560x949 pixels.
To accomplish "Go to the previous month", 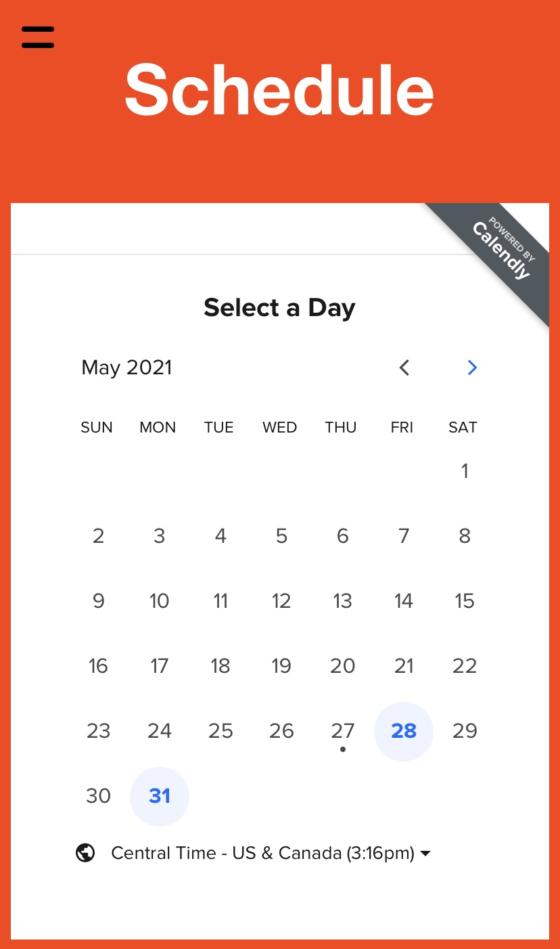I will 404,368.
